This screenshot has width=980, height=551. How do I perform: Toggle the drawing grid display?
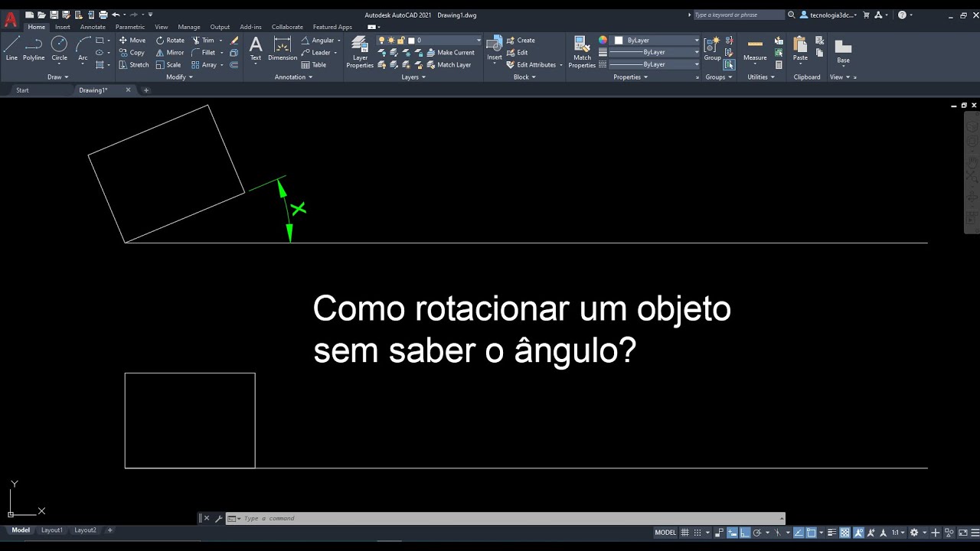coord(685,533)
